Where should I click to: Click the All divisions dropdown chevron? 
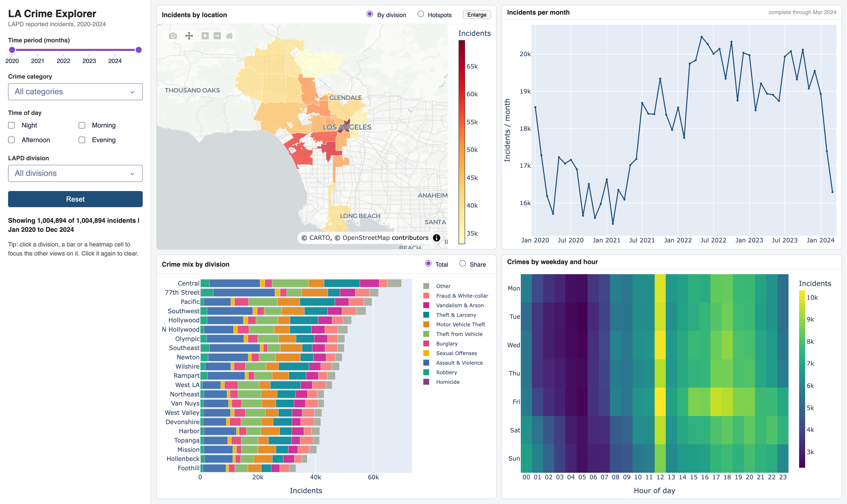pyautogui.click(x=132, y=174)
